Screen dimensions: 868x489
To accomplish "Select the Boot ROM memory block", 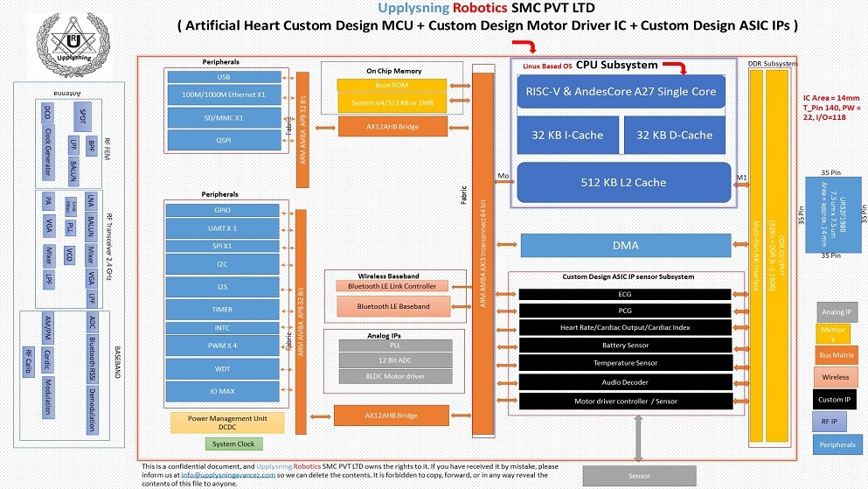I will pos(392,85).
